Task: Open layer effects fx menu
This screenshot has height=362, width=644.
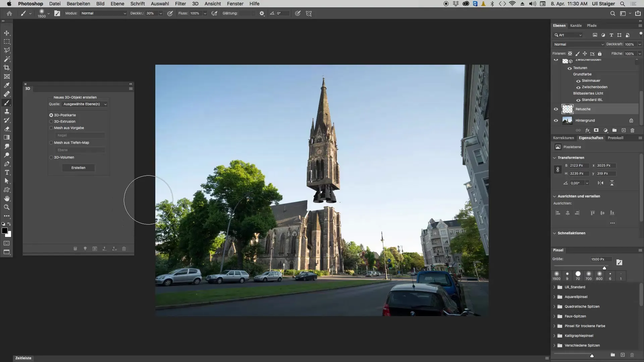Action: [x=587, y=130]
